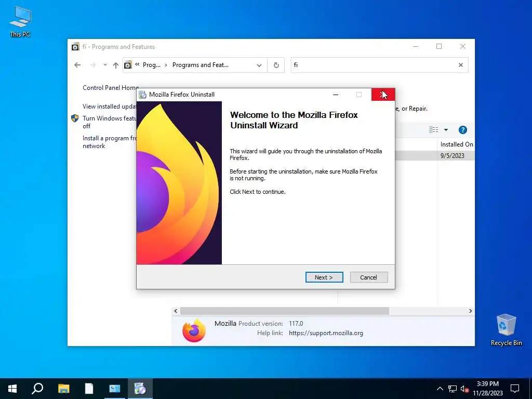This screenshot has height=399, width=532.
Task: Open the muted volume tray icon
Action: click(x=464, y=389)
